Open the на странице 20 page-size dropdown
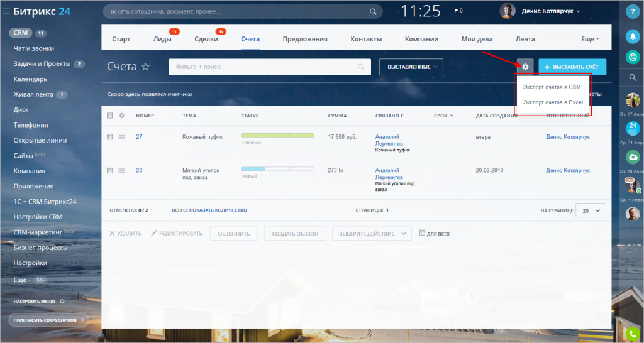This screenshot has height=343, width=644. click(x=591, y=210)
